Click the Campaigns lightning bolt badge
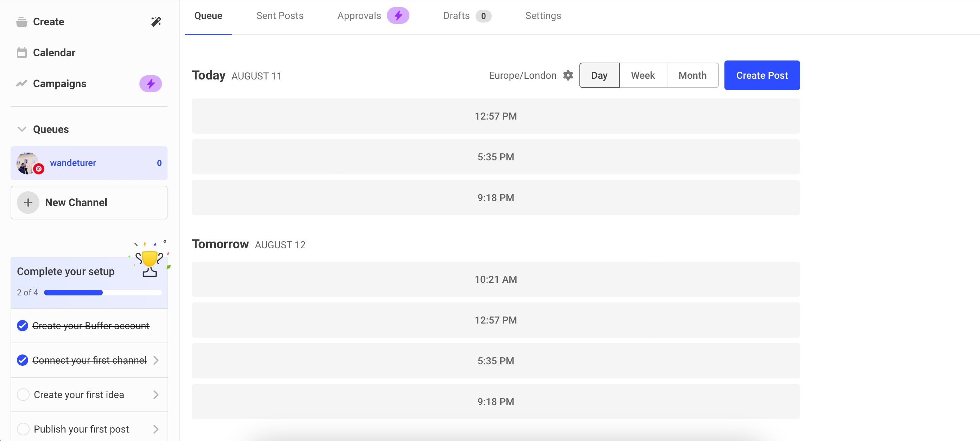 click(151, 84)
